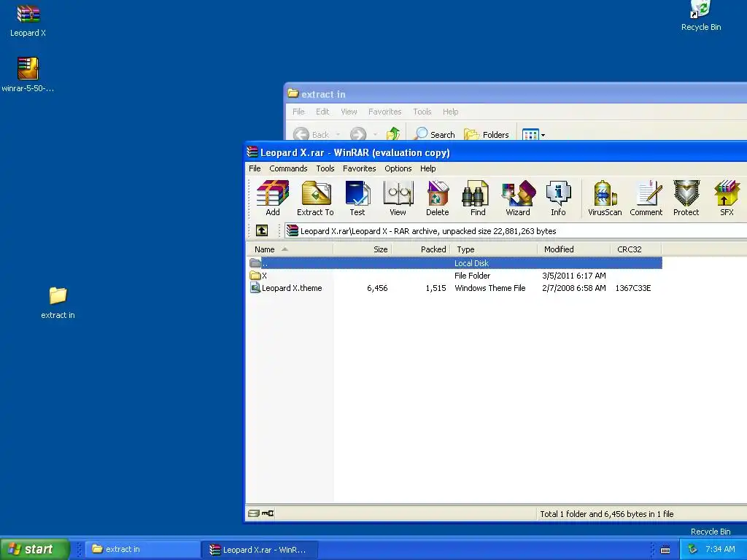
Task: Open the Comment tool
Action: click(646, 198)
